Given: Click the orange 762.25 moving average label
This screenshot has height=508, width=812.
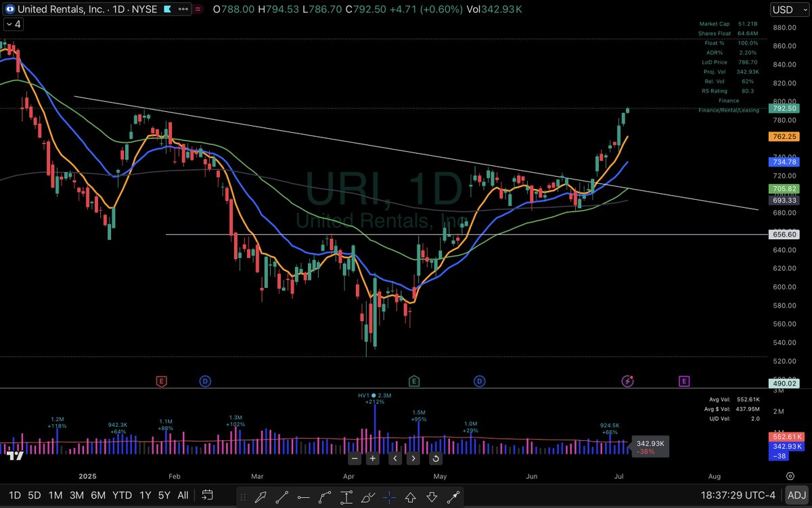Looking at the screenshot, I should pos(785,136).
